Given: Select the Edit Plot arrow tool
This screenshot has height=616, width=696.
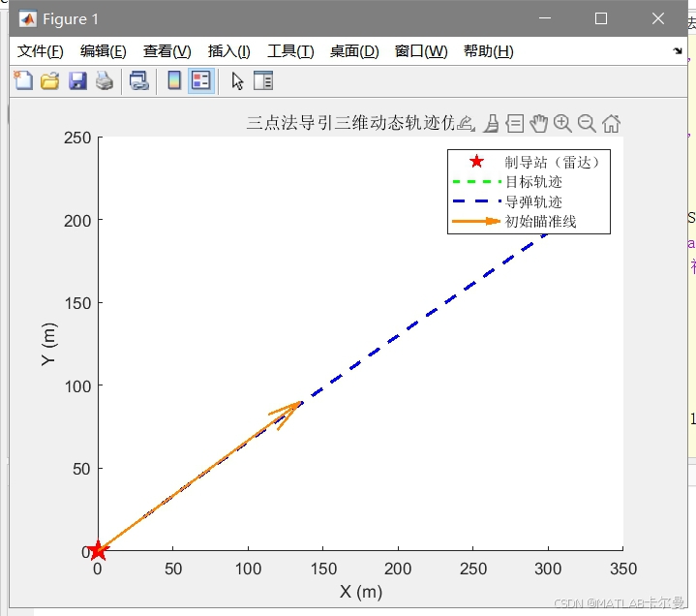Looking at the screenshot, I should pos(237,80).
